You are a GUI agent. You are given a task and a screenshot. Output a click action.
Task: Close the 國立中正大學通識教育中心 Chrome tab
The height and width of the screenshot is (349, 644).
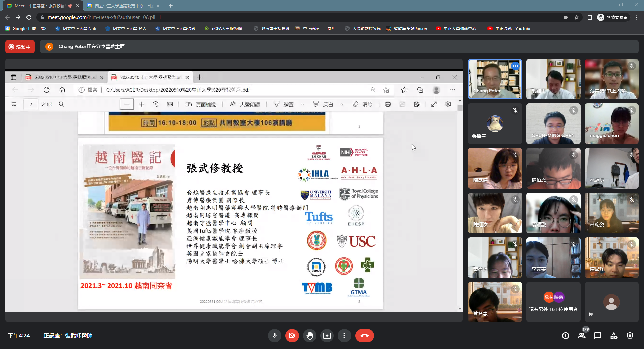coord(158,6)
